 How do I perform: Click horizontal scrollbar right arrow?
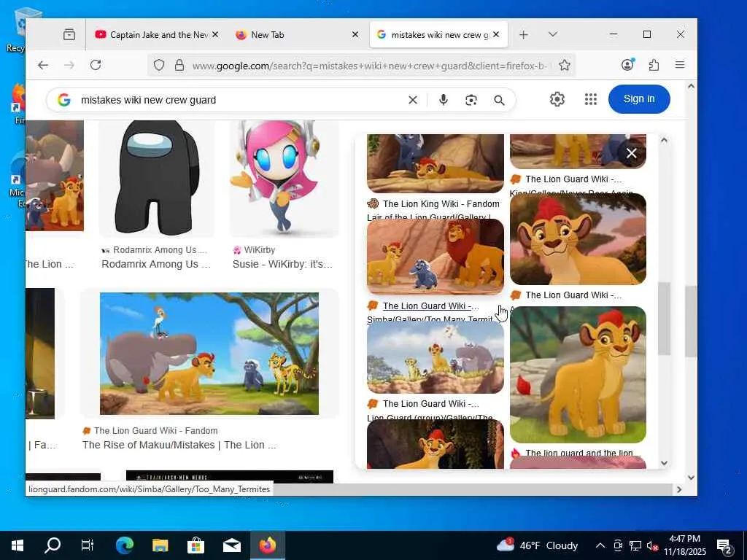(x=679, y=489)
